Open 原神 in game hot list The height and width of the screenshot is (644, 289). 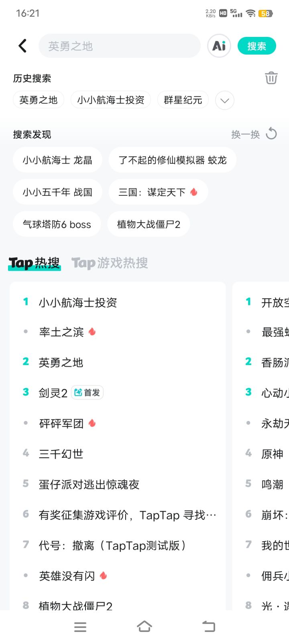pyautogui.click(x=272, y=454)
